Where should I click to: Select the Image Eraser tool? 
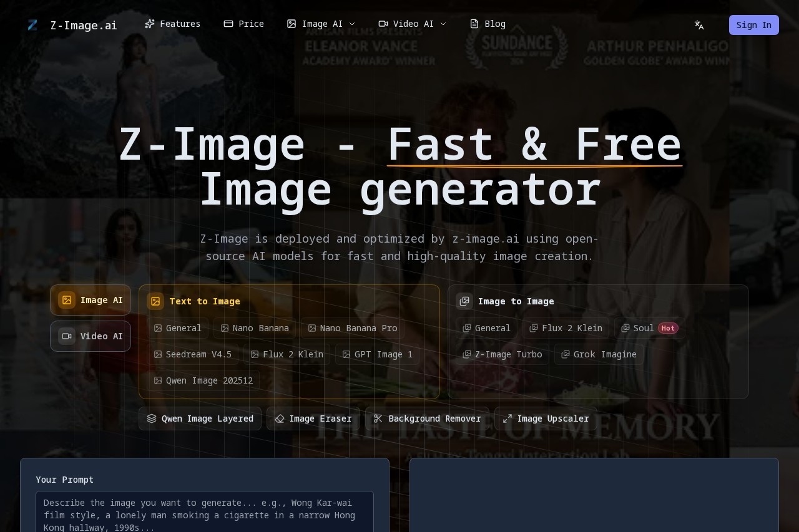coord(313,418)
